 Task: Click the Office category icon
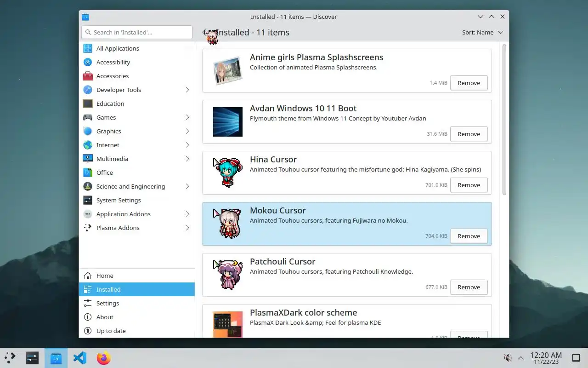click(x=88, y=172)
